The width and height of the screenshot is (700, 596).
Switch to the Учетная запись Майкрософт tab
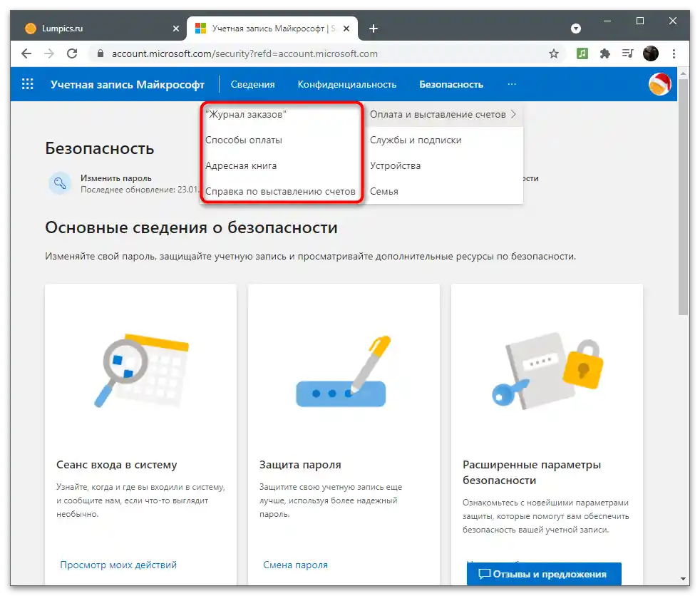[x=272, y=29]
